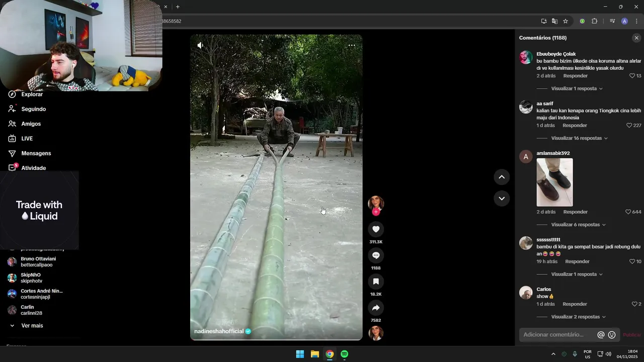Expand 6 replies under arslansabir392 comment
The width and height of the screenshot is (644, 362).
pos(578,225)
